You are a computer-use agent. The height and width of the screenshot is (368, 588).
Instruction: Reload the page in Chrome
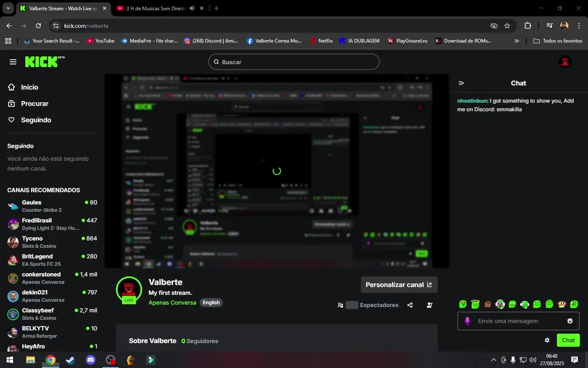point(38,26)
